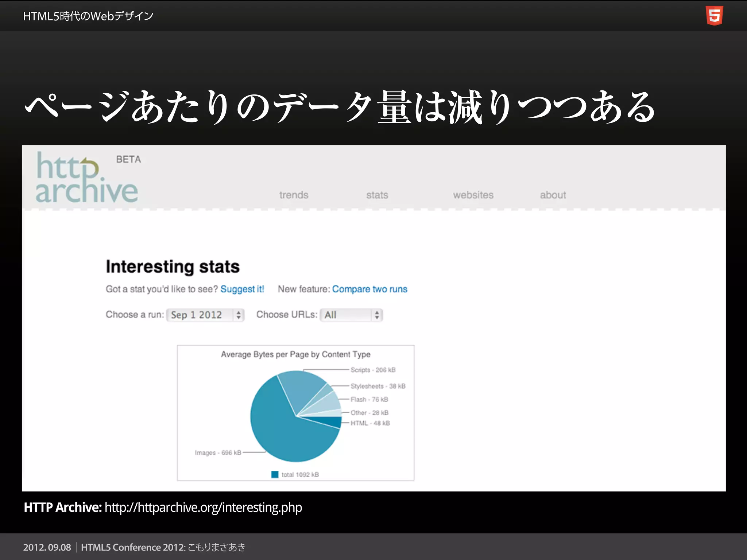Click the 'total 1092 kB' legend text
This screenshot has height=560, width=747.
tap(300, 475)
